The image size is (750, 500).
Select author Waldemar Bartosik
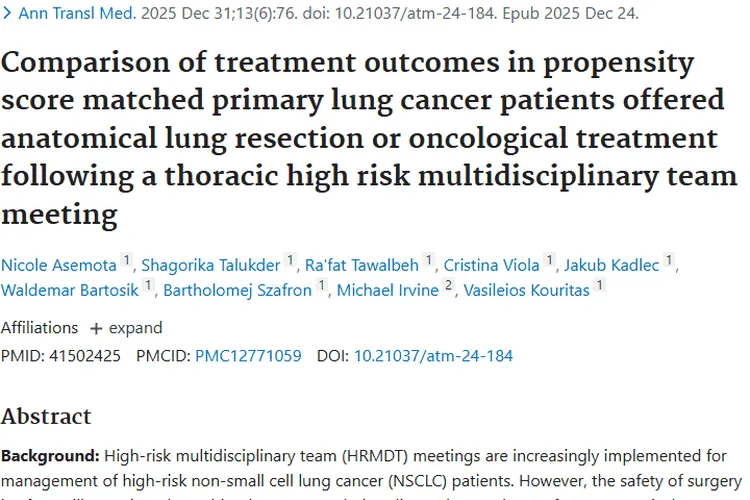[x=69, y=290]
